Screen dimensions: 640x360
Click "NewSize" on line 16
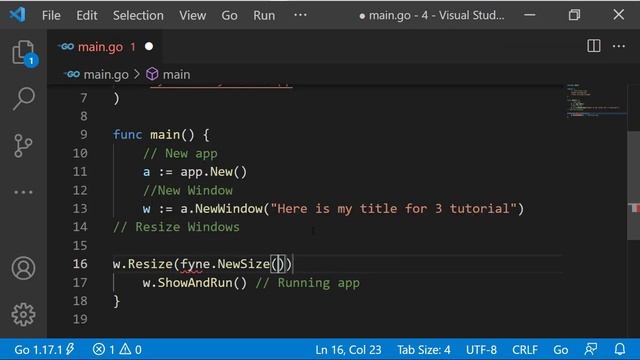coord(243,264)
